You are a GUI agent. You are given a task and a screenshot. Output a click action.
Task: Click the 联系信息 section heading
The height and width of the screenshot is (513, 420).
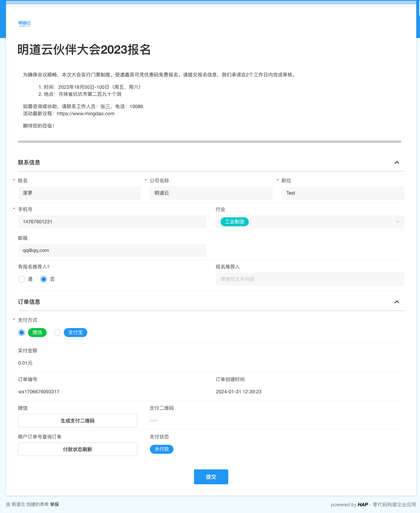(x=29, y=163)
